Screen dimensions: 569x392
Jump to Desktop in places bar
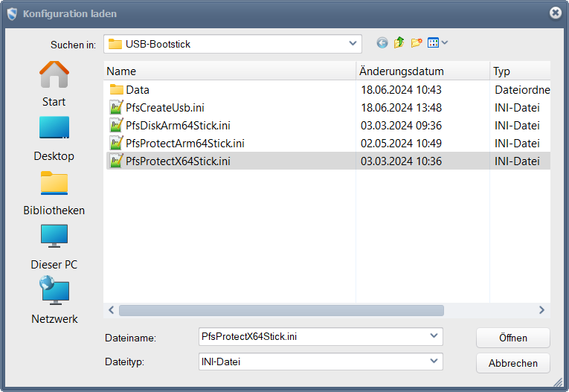click(x=54, y=138)
